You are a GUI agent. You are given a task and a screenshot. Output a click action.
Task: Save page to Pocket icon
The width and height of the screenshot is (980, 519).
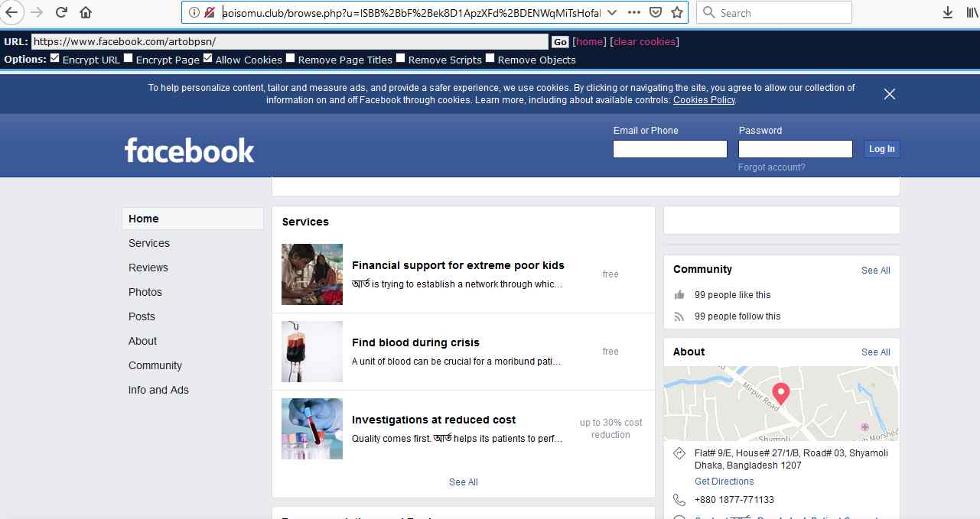click(656, 12)
